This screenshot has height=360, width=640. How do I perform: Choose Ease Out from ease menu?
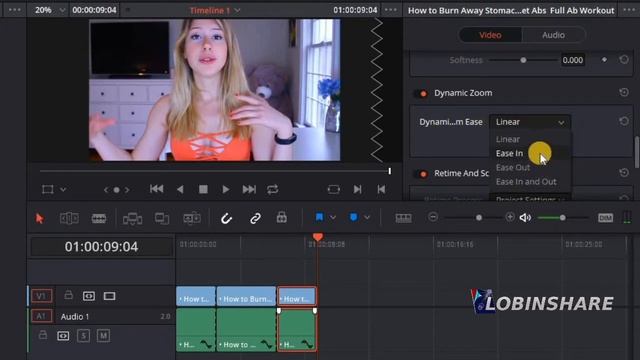(x=513, y=168)
